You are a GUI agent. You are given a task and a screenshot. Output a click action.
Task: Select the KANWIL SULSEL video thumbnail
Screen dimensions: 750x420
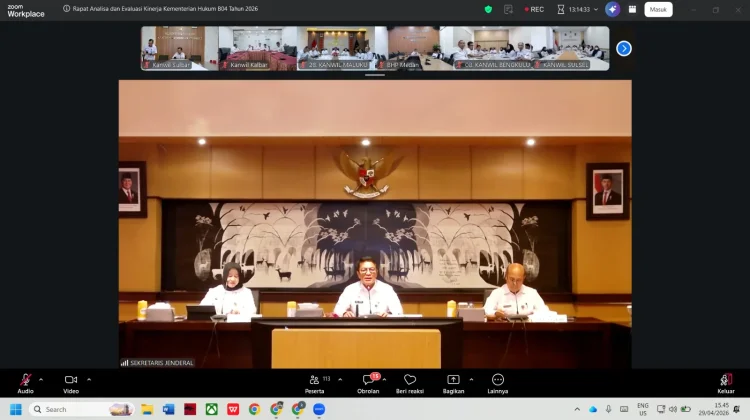pyautogui.click(x=570, y=48)
